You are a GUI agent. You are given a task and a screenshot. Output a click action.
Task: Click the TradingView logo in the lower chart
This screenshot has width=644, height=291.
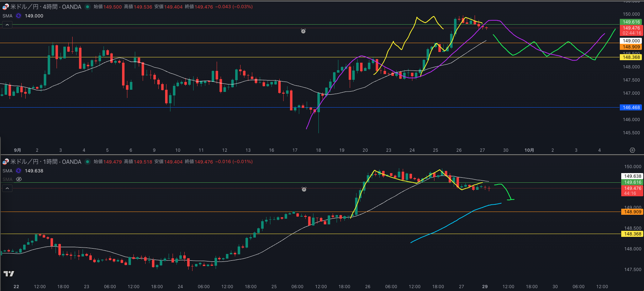pyautogui.click(x=9, y=274)
